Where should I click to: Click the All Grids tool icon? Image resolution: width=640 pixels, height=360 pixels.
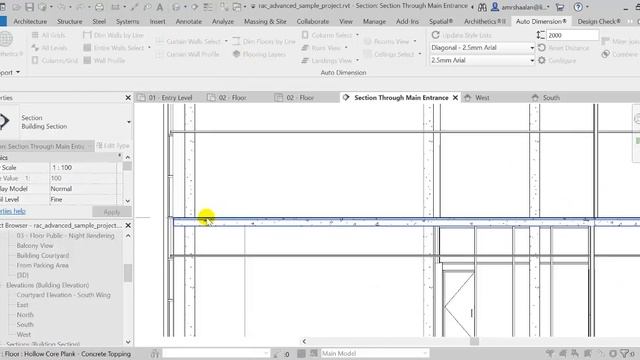point(35,35)
